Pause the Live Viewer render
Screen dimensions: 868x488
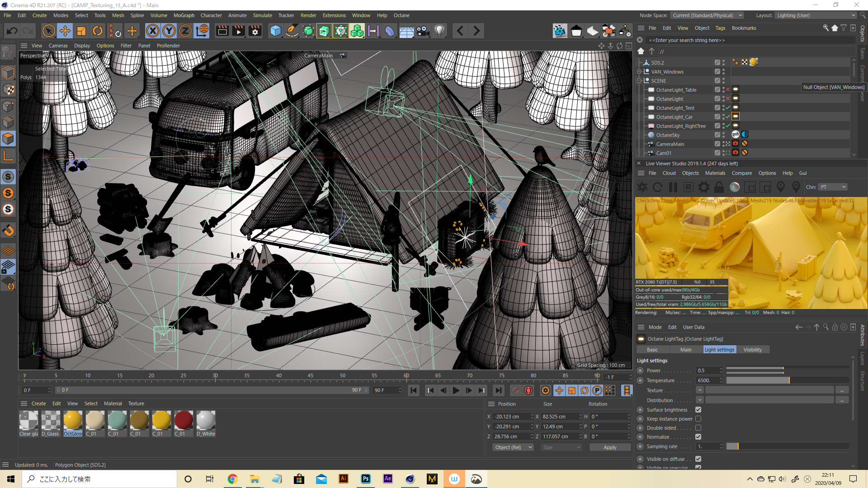(673, 187)
